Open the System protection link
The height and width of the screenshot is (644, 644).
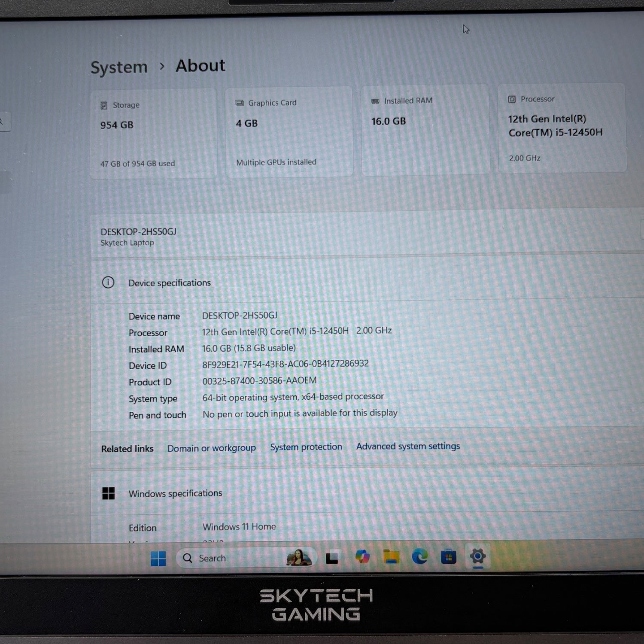click(306, 447)
